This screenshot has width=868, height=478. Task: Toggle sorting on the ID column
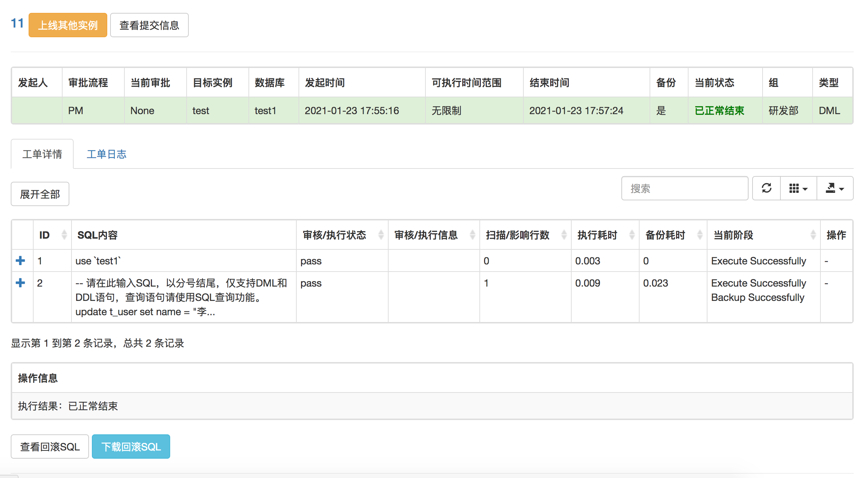(64, 235)
